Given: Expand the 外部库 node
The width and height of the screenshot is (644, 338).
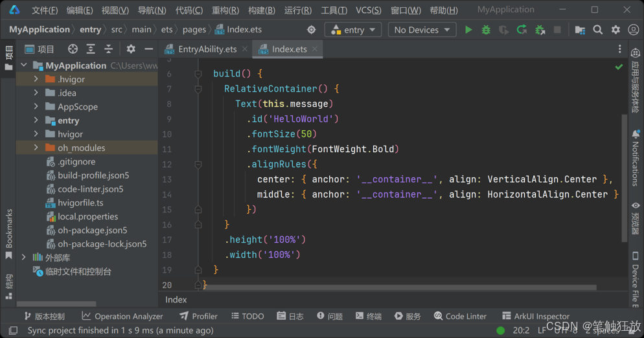Looking at the screenshot, I should tap(24, 258).
